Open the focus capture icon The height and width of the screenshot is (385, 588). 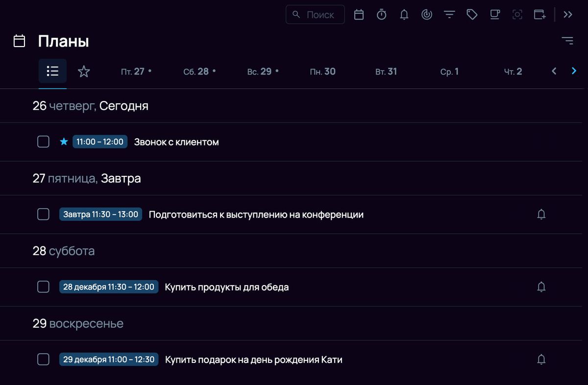pyautogui.click(x=517, y=15)
